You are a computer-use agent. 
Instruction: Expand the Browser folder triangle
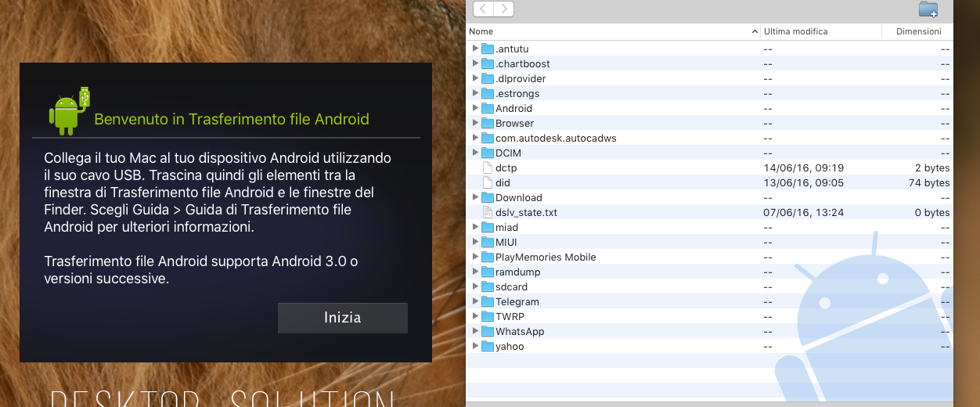475,123
